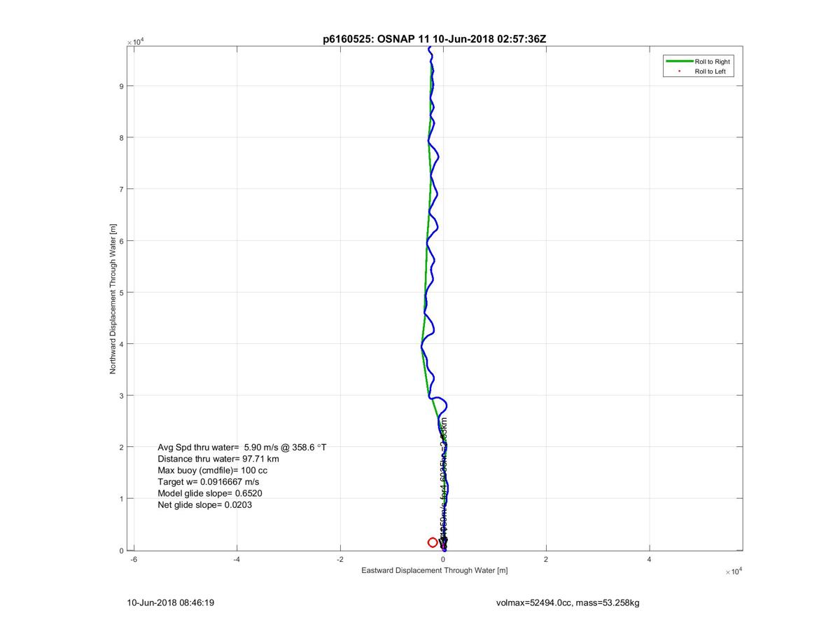Click the 'Max buoy (cmdfile)= 100 cc' text

point(213,470)
